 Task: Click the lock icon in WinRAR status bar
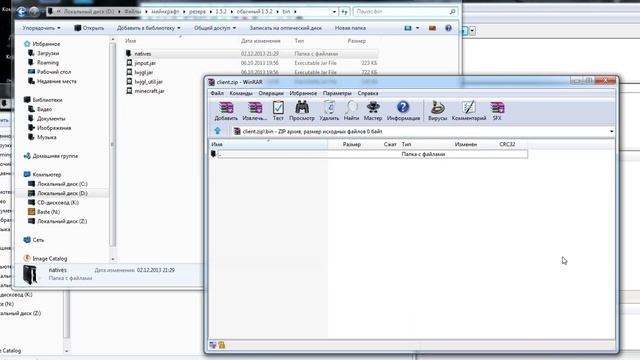click(x=222, y=345)
